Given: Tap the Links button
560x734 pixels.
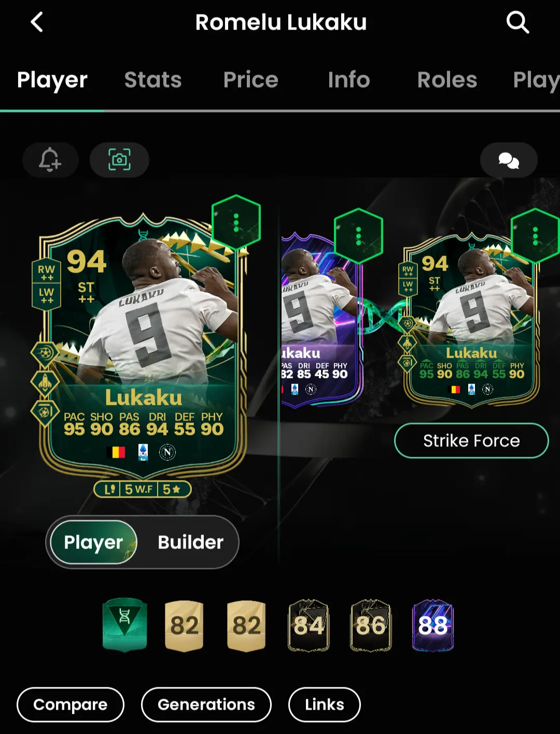Looking at the screenshot, I should click(x=325, y=704).
